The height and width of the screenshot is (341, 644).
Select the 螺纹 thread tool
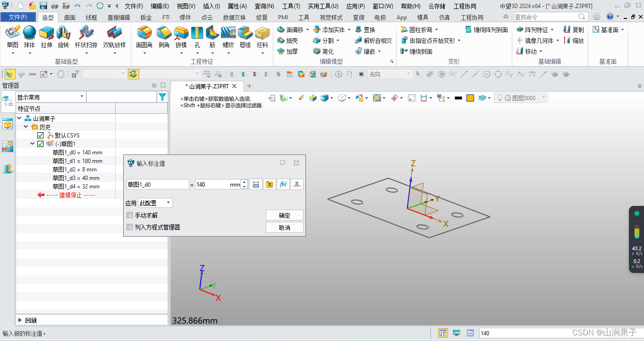pyautogui.click(x=228, y=37)
